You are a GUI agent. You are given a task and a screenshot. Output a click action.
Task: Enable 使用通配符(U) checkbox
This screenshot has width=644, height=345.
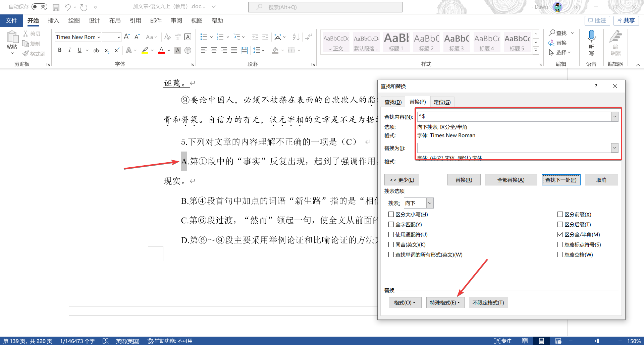point(391,234)
